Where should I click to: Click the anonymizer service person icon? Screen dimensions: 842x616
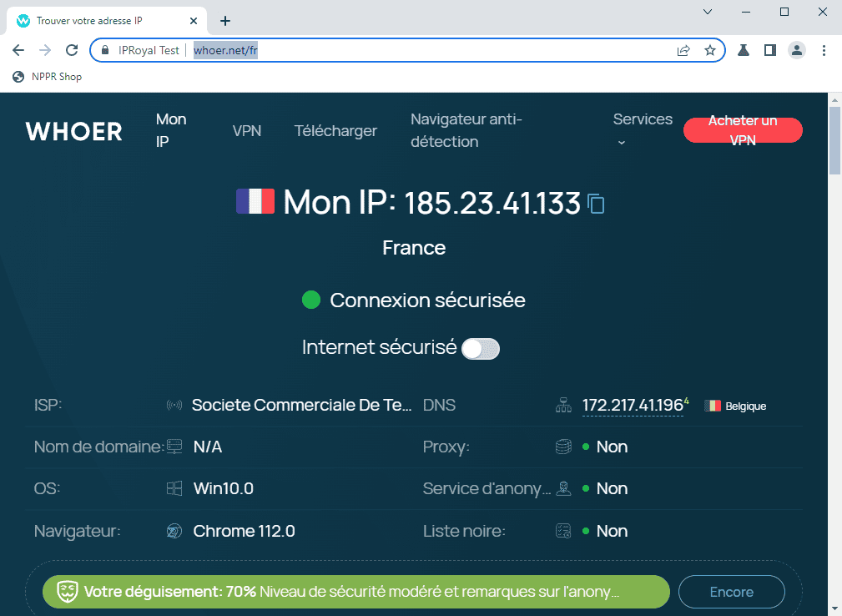click(563, 488)
